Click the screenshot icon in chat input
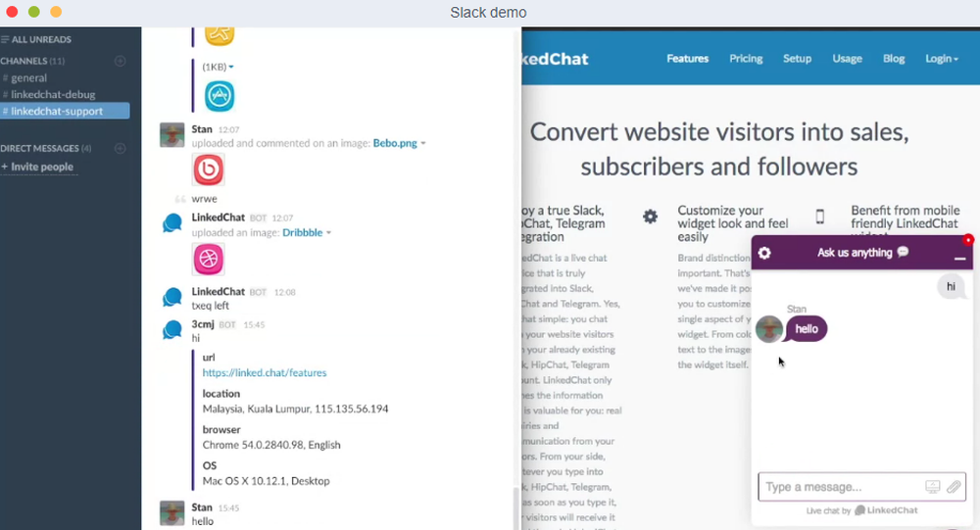Screen dimensions: 980x530 coord(932,486)
